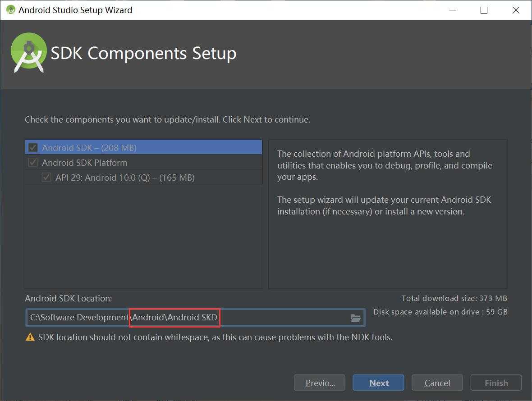Click the SDK Components Setup heading
Viewport: 532px width, 401px height.
click(143, 53)
